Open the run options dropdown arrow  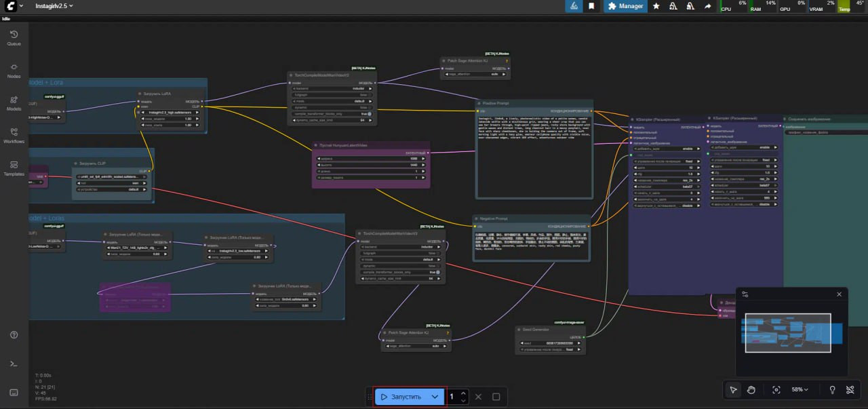[435, 397]
